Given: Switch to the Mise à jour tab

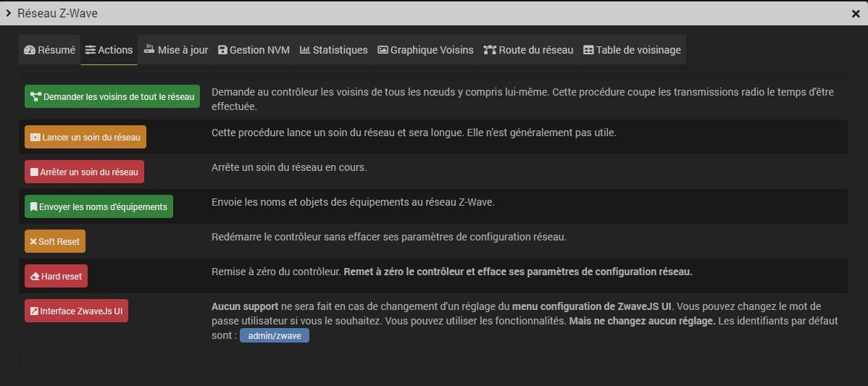Looking at the screenshot, I should 176,50.
